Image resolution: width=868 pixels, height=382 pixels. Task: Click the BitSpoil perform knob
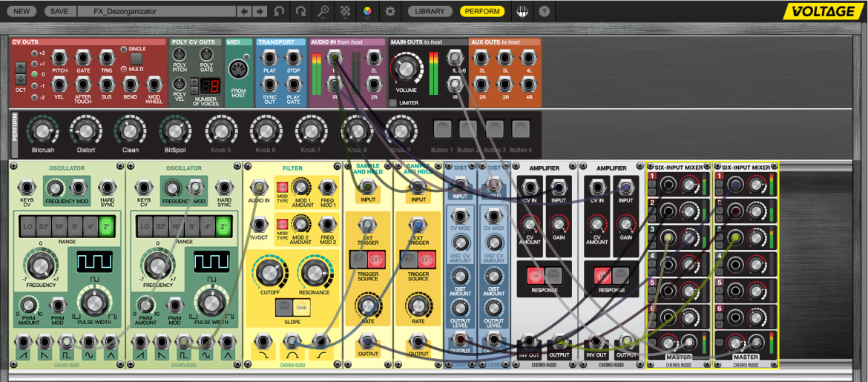[x=174, y=131]
